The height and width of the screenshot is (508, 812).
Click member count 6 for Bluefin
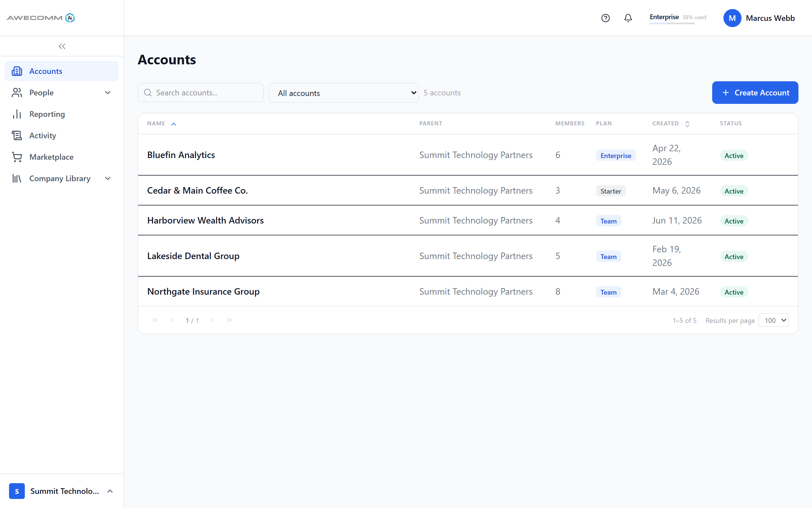click(x=558, y=155)
